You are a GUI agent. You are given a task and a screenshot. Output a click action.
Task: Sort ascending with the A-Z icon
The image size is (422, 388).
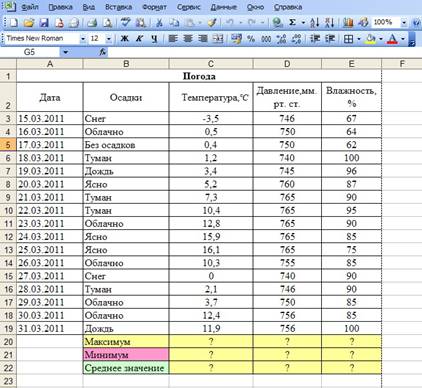315,23
